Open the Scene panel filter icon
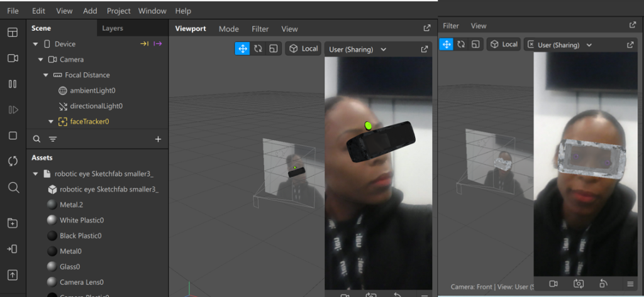Screen dimensions: 644x297 coord(53,139)
